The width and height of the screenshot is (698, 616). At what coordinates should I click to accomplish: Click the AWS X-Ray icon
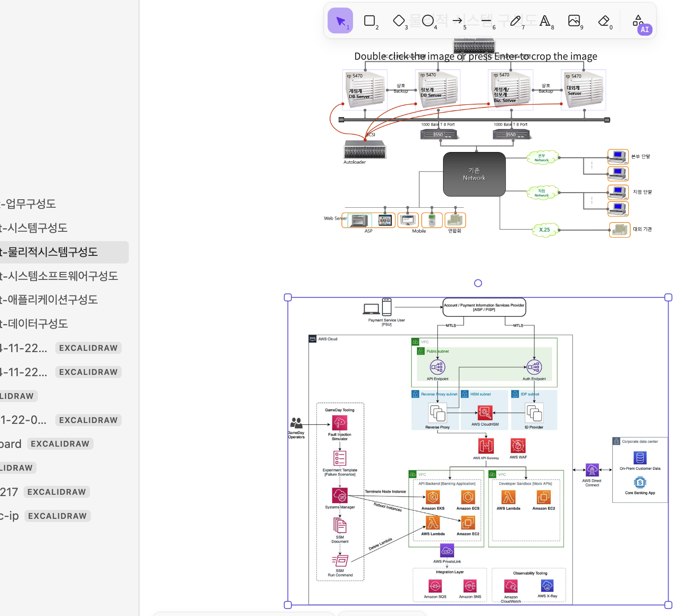click(x=547, y=586)
